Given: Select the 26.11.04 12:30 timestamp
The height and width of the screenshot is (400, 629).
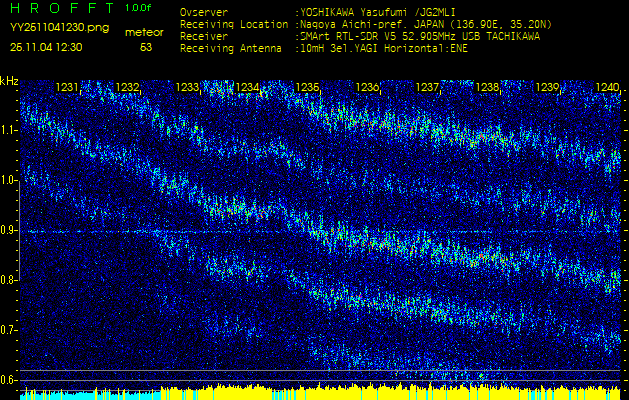Looking at the screenshot, I should tap(46, 47).
